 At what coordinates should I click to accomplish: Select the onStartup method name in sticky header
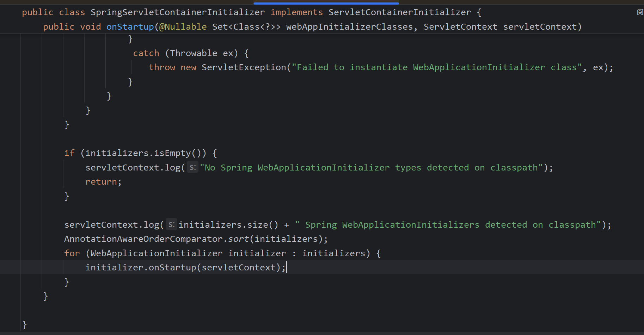click(130, 27)
